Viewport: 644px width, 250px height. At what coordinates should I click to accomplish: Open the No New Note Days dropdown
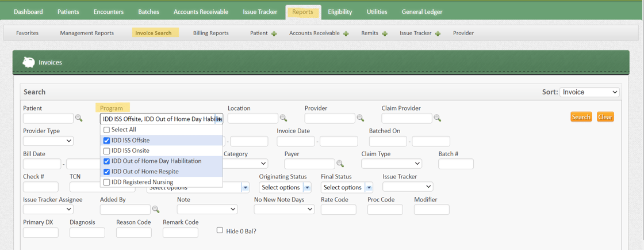tap(284, 209)
